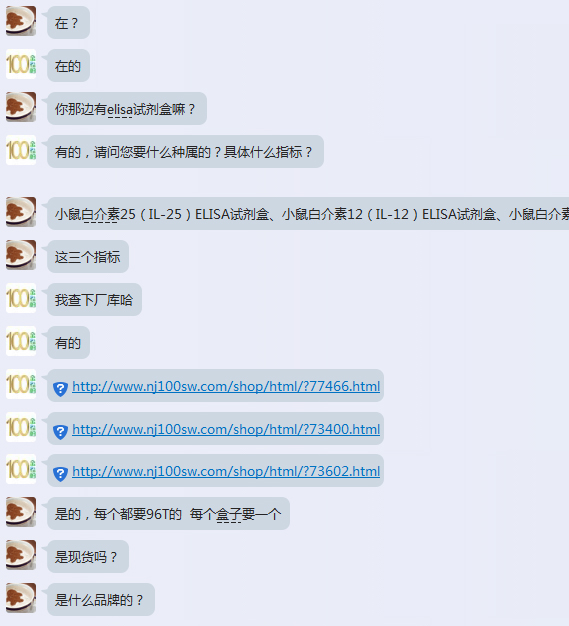
Task: Click the customer avatar beside the elisa试剂盒 question
Action: pos(21,107)
